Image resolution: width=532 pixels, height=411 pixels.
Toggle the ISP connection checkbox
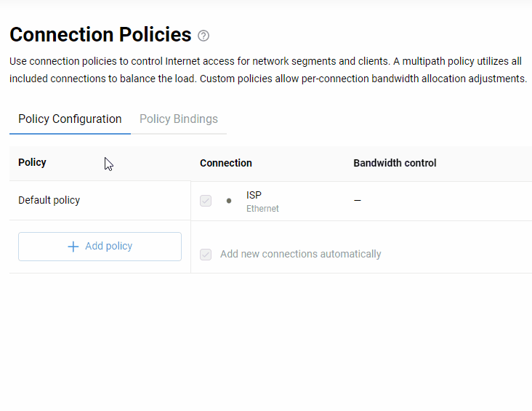(x=206, y=201)
